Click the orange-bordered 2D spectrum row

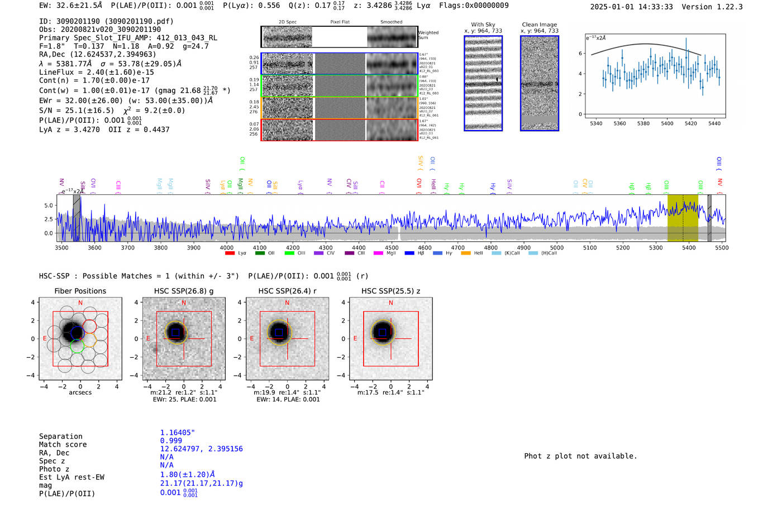340,108
